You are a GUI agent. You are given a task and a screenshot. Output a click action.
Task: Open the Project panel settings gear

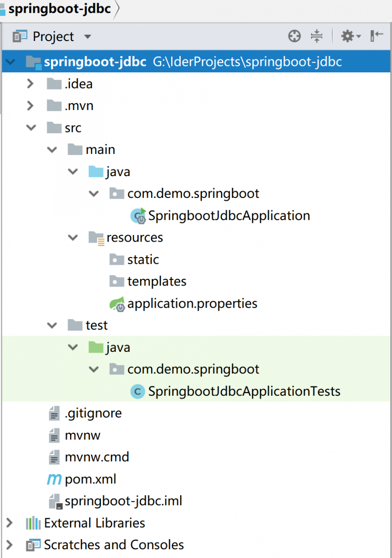pos(348,36)
